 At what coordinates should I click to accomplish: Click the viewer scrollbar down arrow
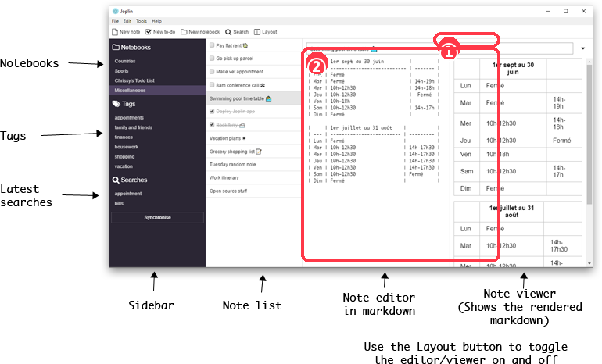pos(589,263)
